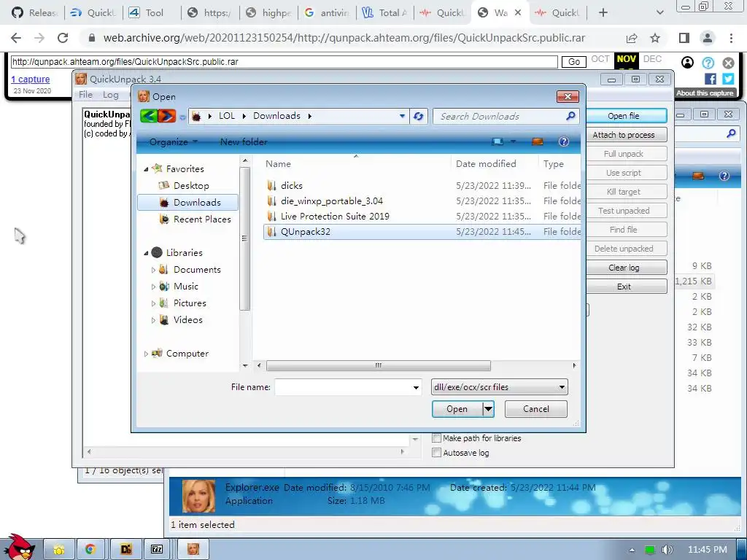Click the Wayback Machine Go button

pyautogui.click(x=574, y=62)
